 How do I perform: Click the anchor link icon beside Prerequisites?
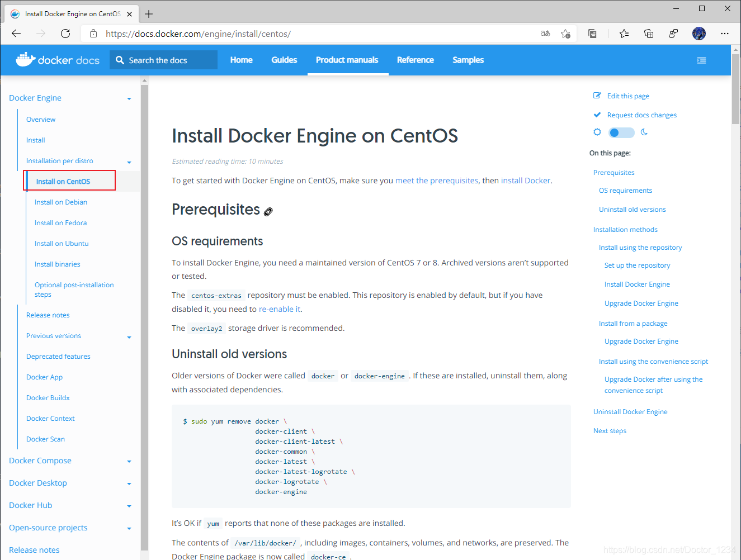[x=268, y=211]
